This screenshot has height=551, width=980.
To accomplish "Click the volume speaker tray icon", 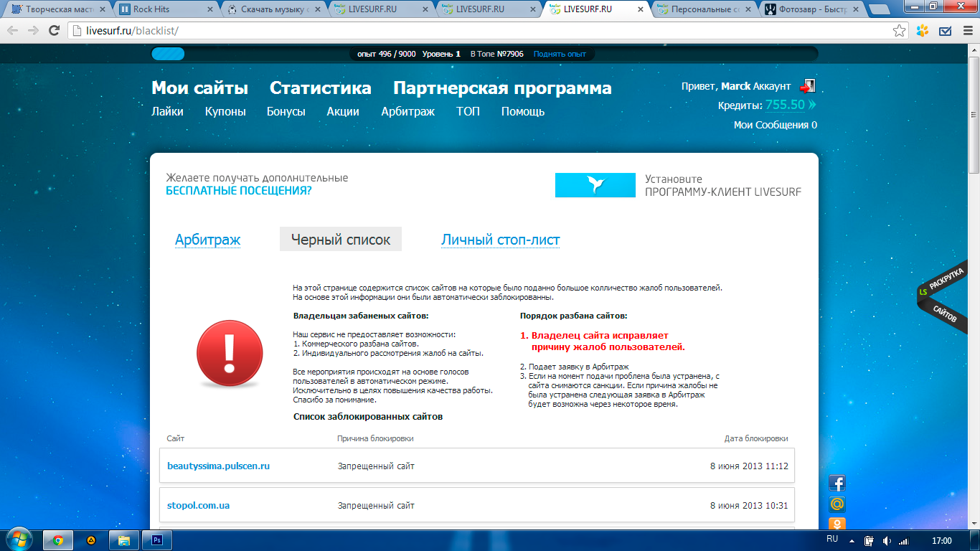I will click(x=887, y=541).
